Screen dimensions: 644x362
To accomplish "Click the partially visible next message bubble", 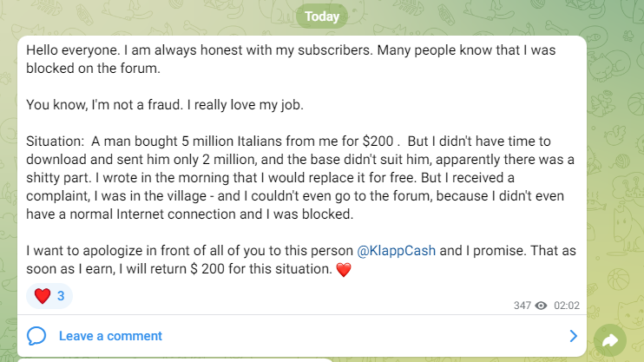I will [174, 359].
